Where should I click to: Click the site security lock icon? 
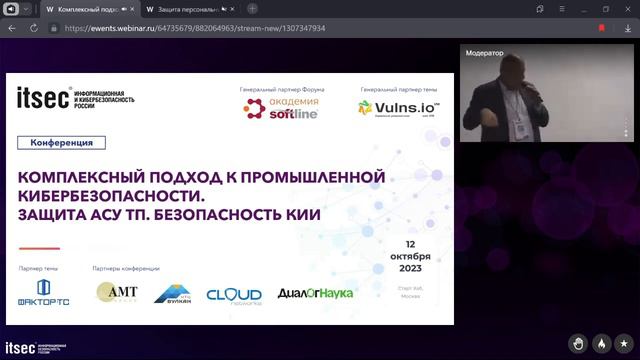53,28
